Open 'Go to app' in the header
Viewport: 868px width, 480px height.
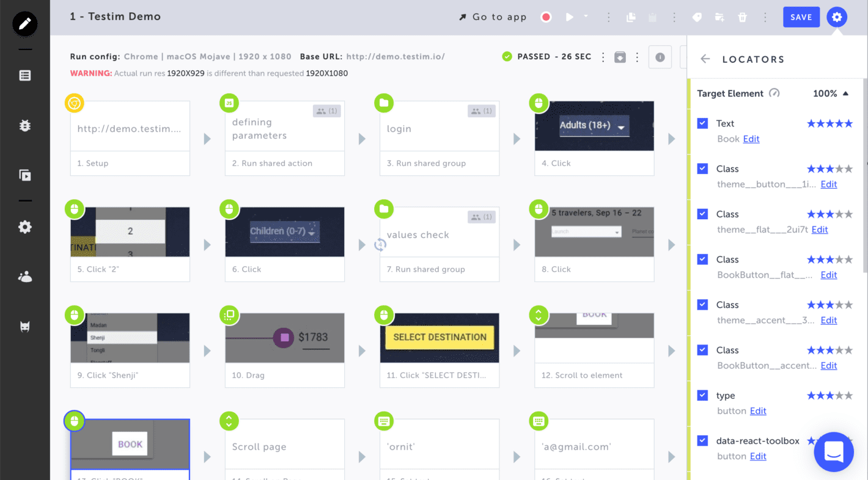coord(492,17)
